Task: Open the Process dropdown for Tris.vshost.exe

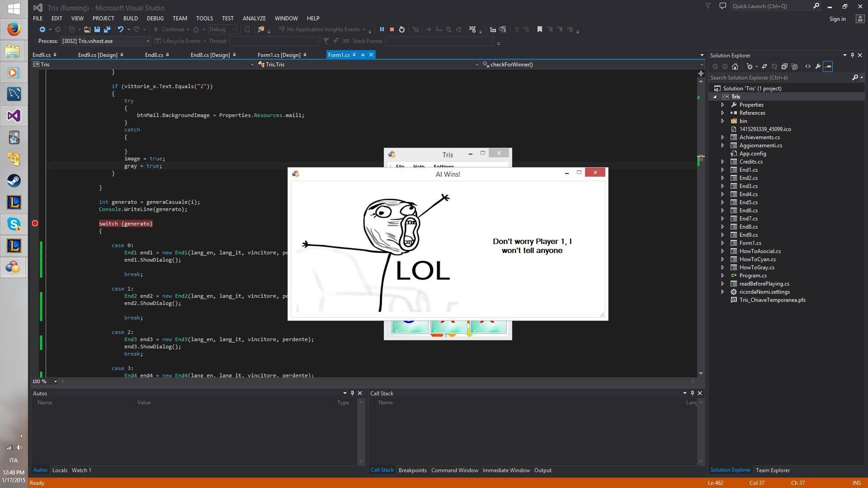Action: pos(147,41)
